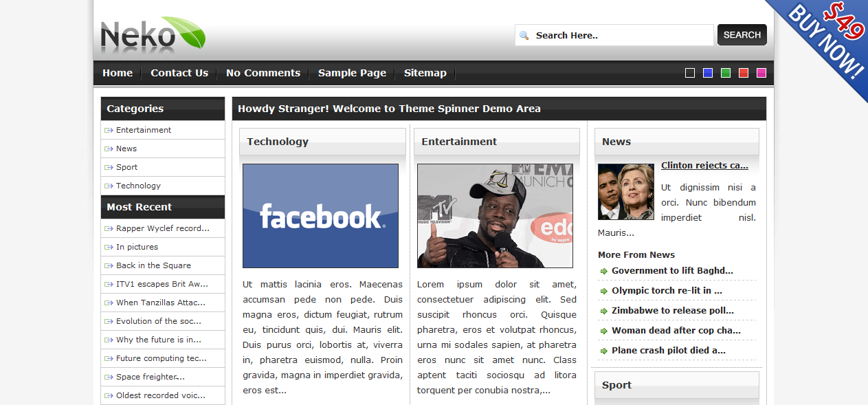Select the pink theme color swatch

(x=761, y=73)
